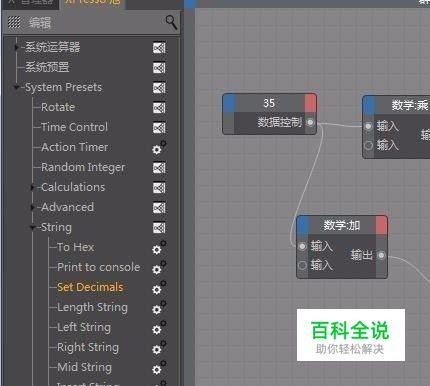Click the red output corner of the 35 node

point(310,103)
